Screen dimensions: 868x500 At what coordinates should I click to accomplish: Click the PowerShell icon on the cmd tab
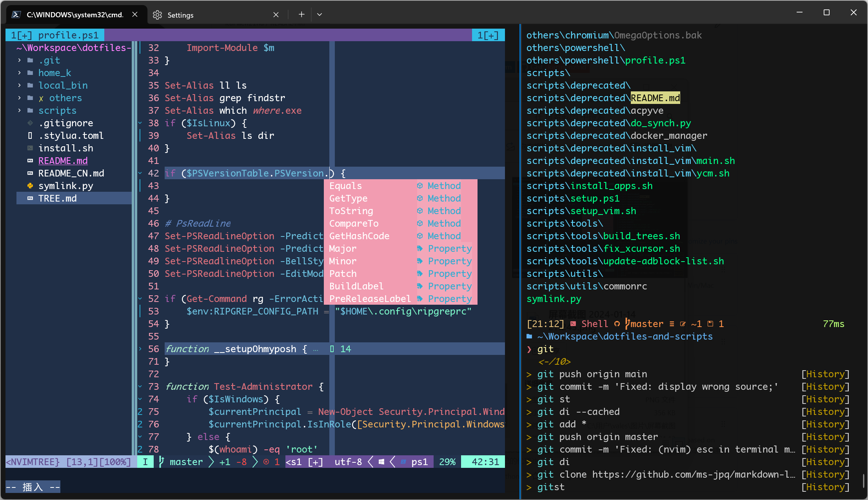(16, 15)
